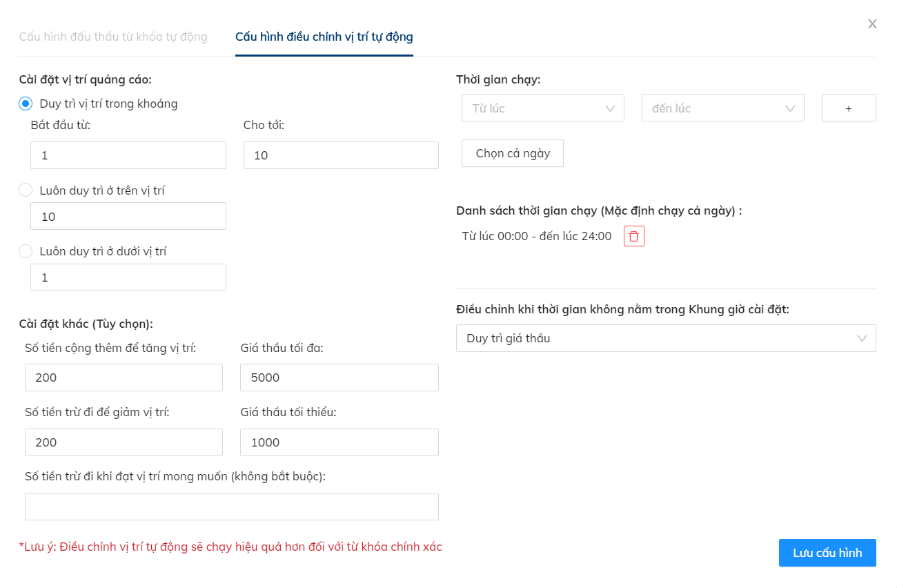Open the "đến lúc" dropdown chevron
Image resolution: width=897 pixels, height=588 pixels.
791,108
